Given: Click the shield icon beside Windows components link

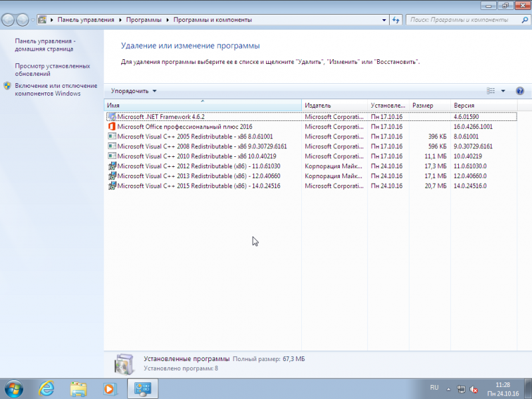Looking at the screenshot, I should point(7,86).
